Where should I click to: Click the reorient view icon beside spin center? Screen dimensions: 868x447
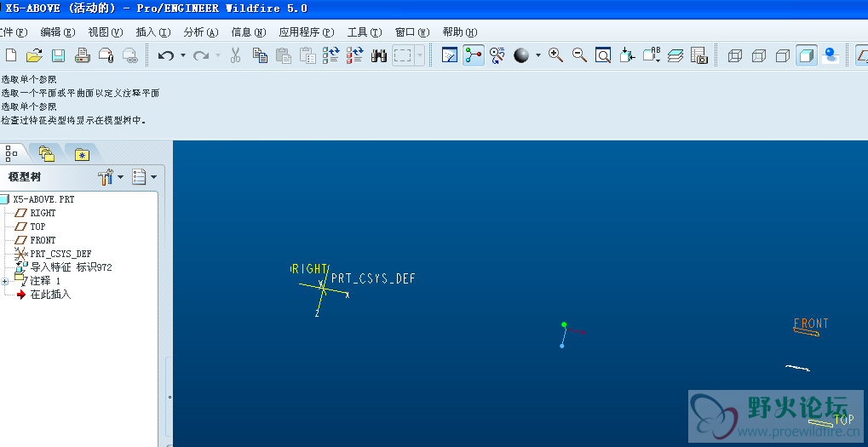click(x=497, y=55)
